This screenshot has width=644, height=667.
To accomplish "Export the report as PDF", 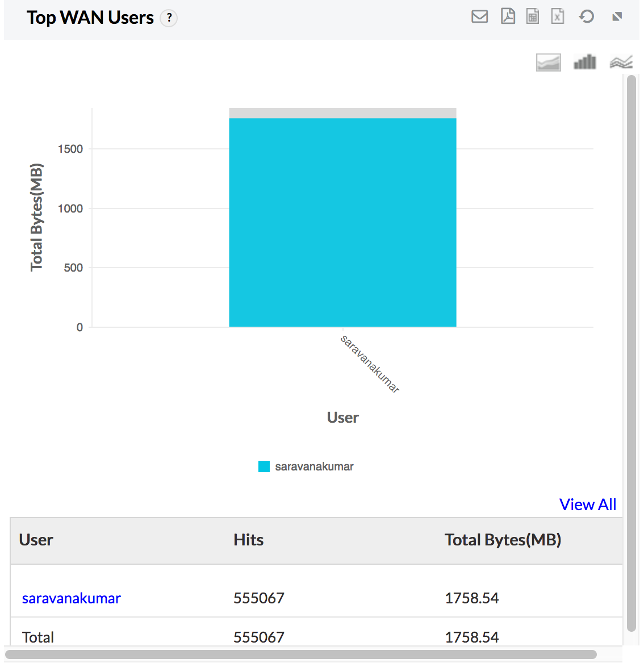I will (508, 16).
